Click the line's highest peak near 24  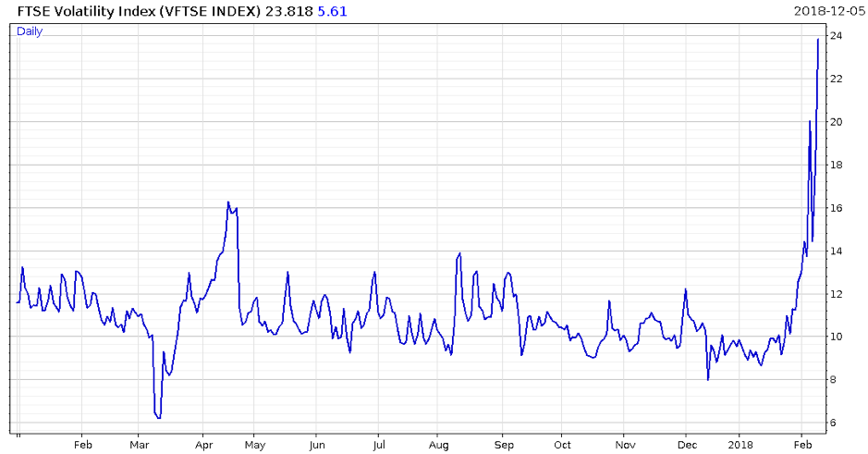(x=817, y=40)
